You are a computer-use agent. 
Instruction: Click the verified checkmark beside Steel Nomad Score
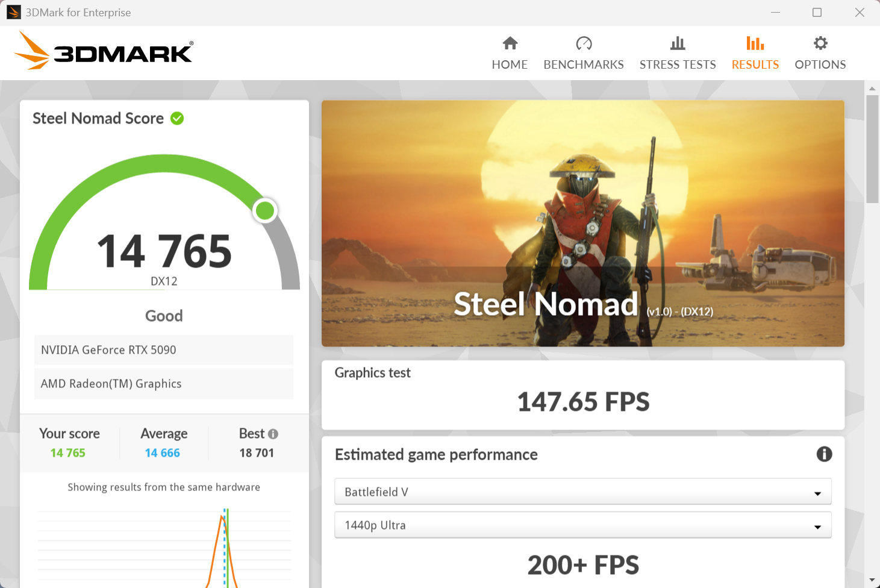(x=176, y=118)
